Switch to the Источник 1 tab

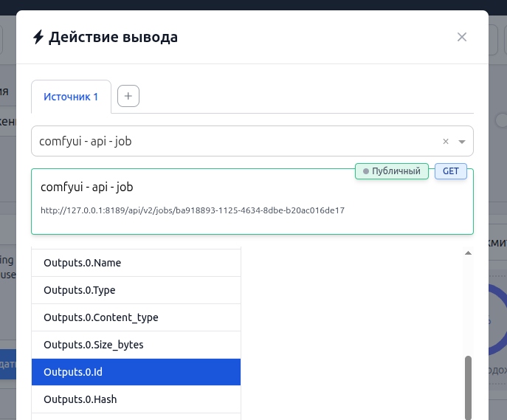[71, 97]
